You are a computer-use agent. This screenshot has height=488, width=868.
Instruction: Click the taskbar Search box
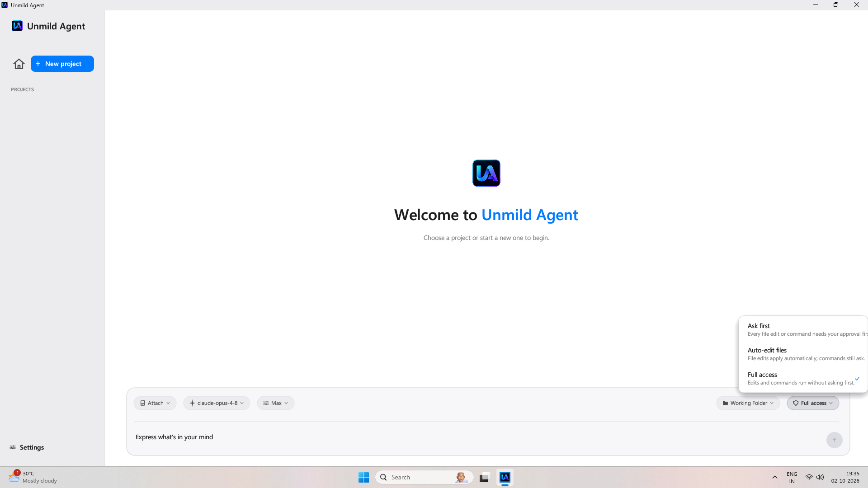(425, 477)
